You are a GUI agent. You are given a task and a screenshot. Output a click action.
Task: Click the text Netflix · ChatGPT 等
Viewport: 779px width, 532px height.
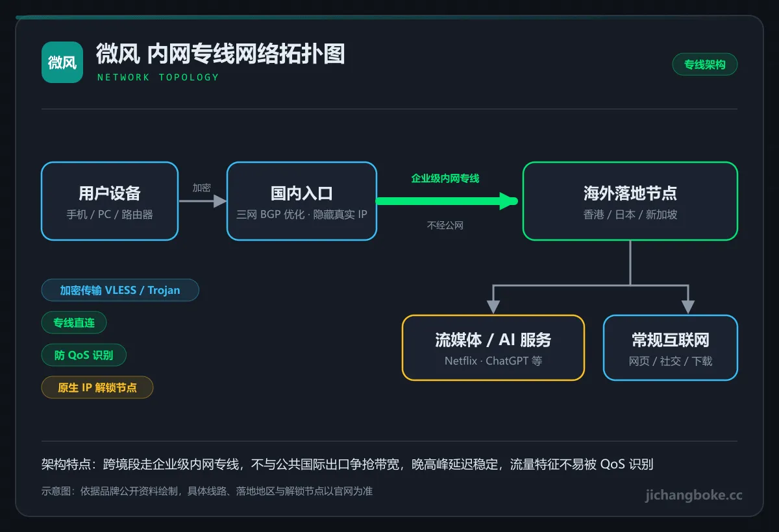[493, 361]
